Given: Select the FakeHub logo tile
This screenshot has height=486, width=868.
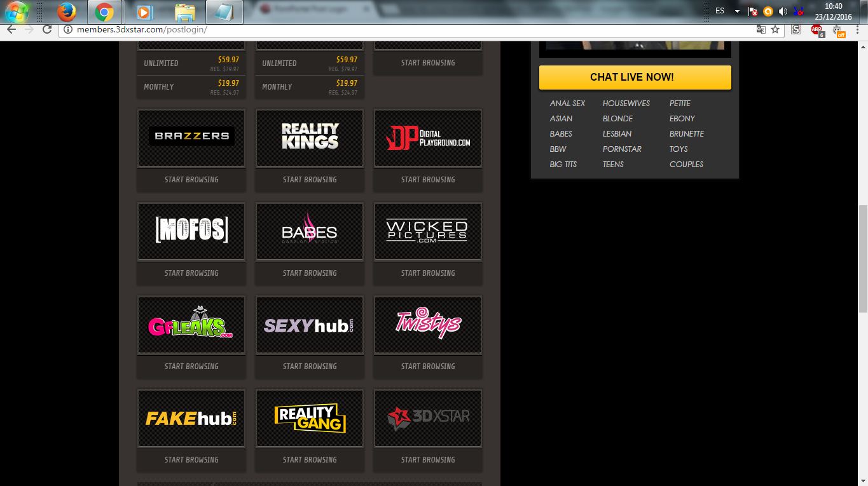Looking at the screenshot, I should click(191, 418).
